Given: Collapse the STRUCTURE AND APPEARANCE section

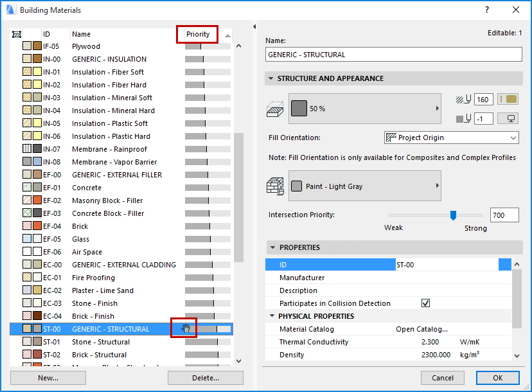Looking at the screenshot, I should 270,78.
